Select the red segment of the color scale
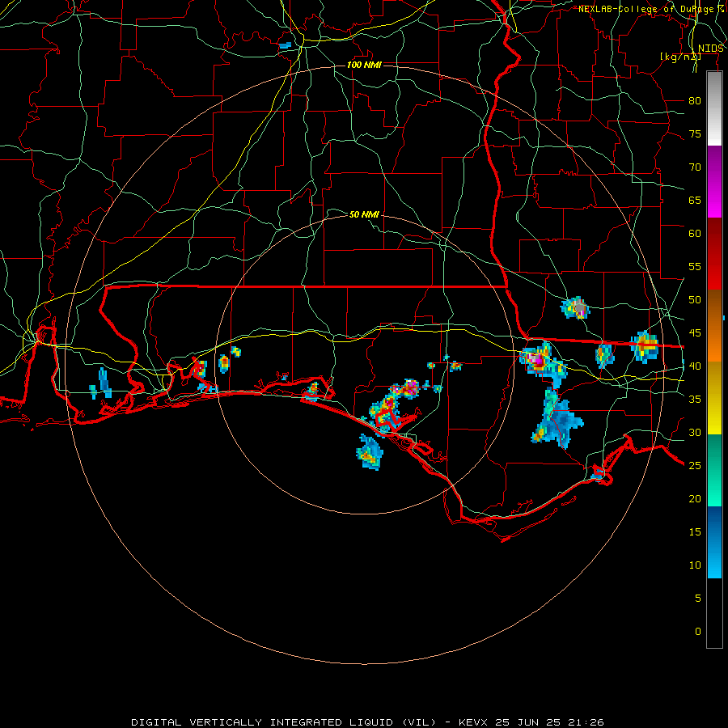Viewport: 728px width, 728px height. point(714,254)
